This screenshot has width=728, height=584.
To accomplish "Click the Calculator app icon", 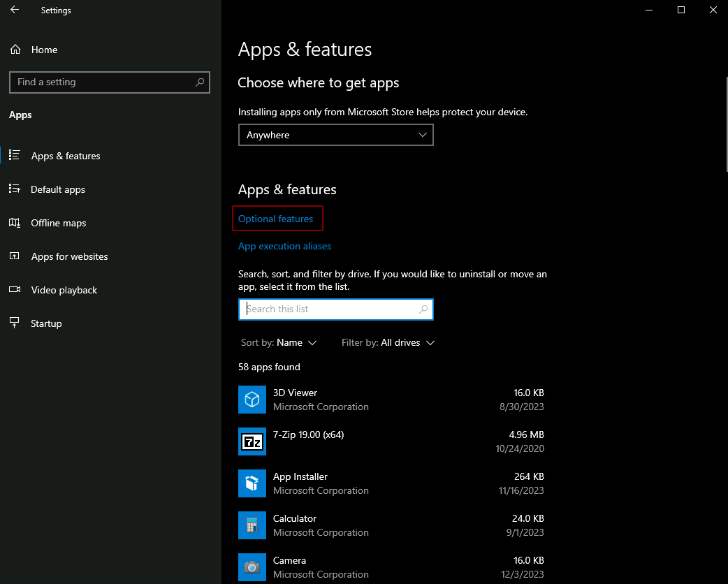I will (x=252, y=525).
